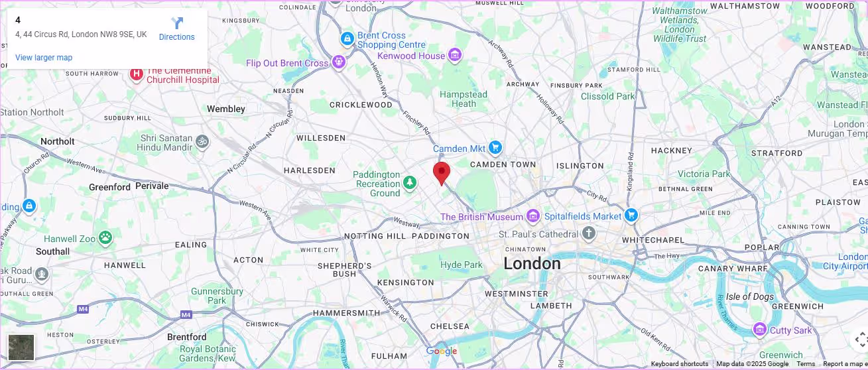Click Kenwood House museum icon

pyautogui.click(x=455, y=55)
